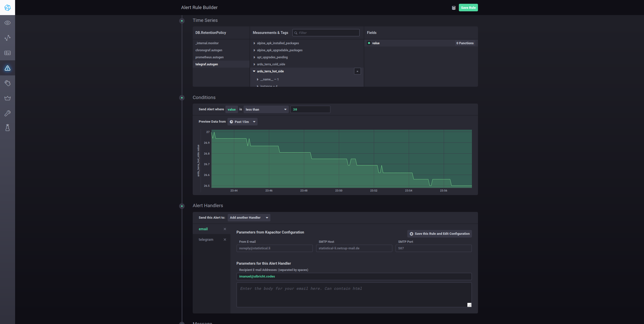Image resolution: width=644 pixels, height=324 pixels.
Task: Open Data Explorer graph icon in sidebar
Action: 8,38
